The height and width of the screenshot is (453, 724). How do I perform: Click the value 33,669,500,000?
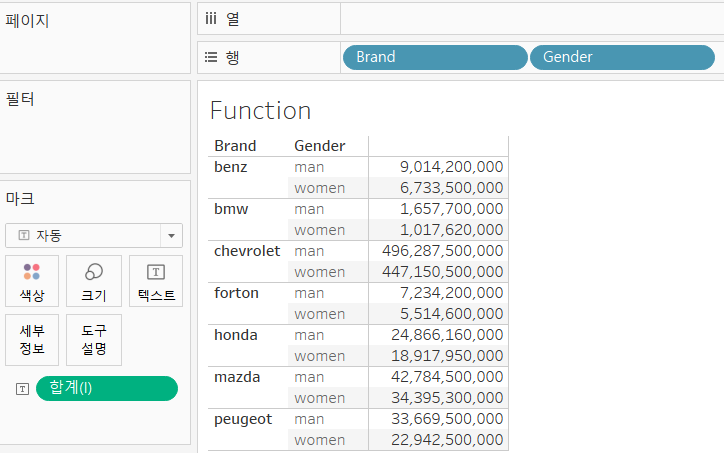(447, 419)
